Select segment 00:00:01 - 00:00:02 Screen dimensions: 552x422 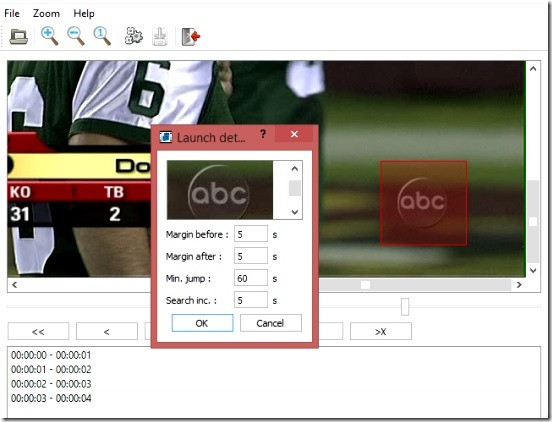pyautogui.click(x=51, y=370)
